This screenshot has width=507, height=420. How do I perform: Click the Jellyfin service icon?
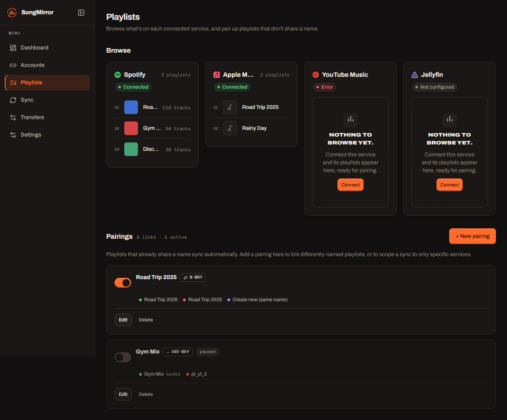[415, 75]
